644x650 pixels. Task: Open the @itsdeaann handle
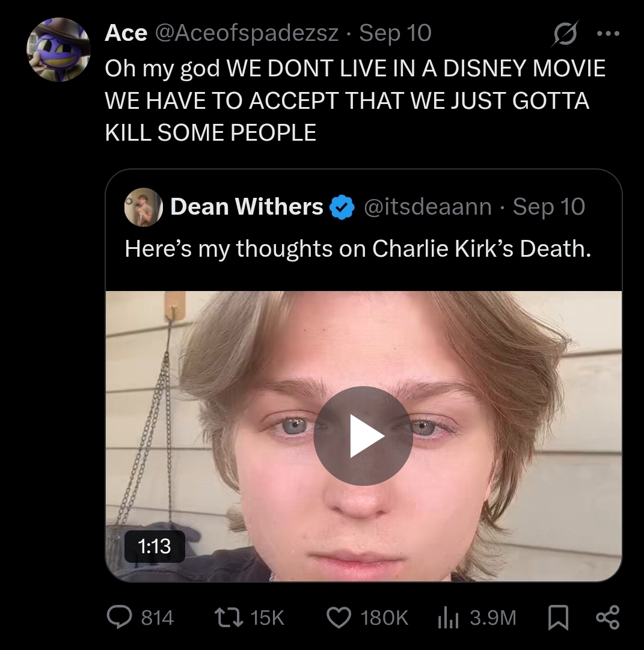[428, 207]
